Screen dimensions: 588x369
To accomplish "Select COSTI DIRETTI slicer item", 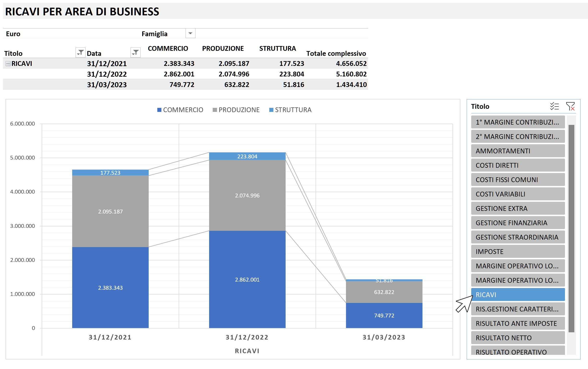I will click(x=518, y=165).
